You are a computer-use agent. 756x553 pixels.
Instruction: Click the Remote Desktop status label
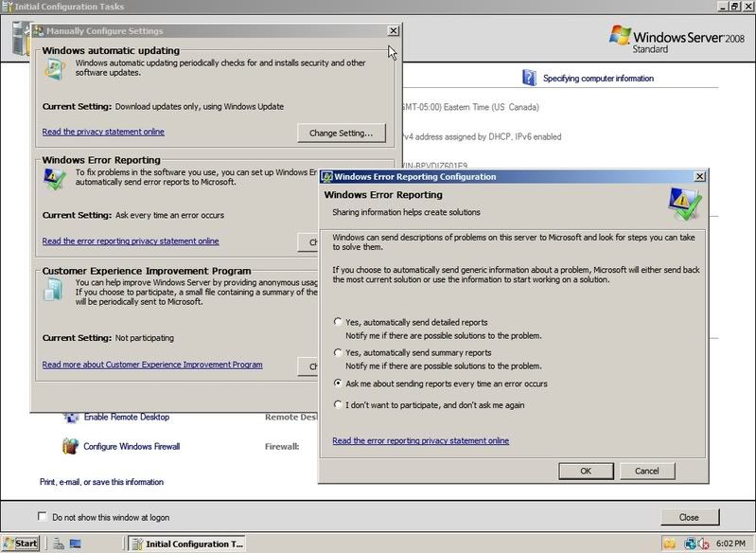[290, 418]
